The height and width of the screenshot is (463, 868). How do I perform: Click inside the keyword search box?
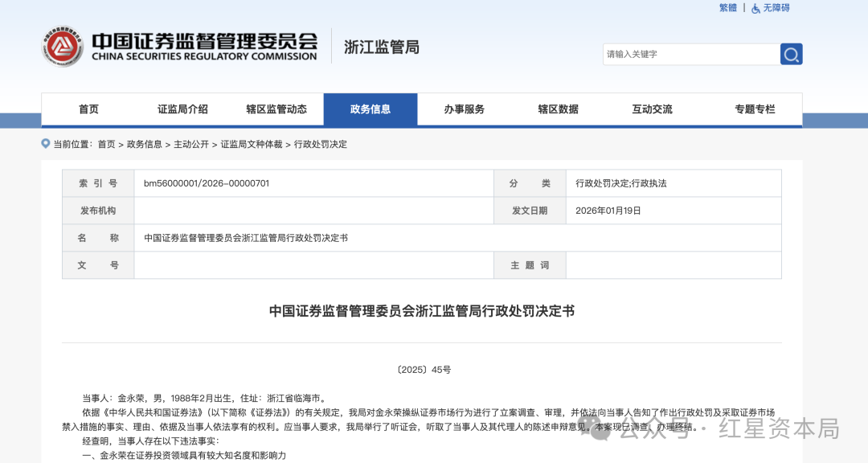point(691,54)
